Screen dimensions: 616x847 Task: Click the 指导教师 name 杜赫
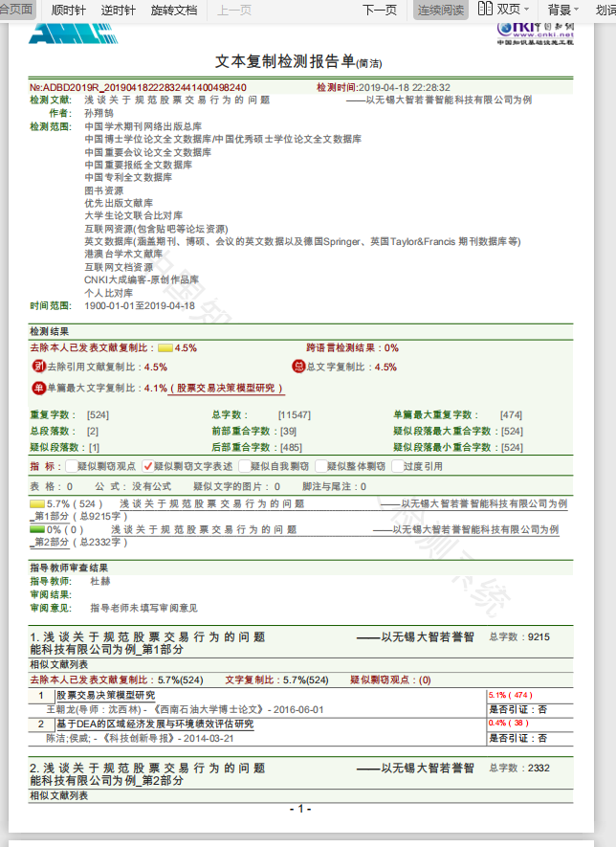100,581
